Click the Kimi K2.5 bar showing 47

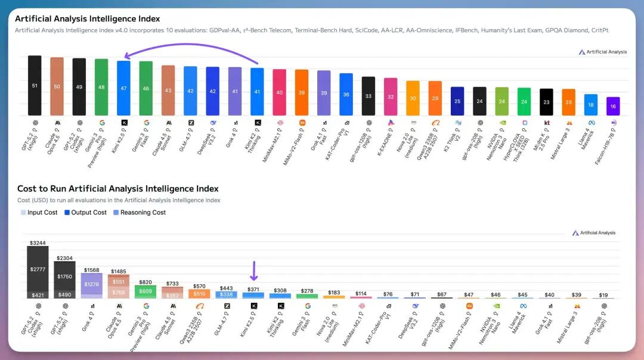pos(124,88)
